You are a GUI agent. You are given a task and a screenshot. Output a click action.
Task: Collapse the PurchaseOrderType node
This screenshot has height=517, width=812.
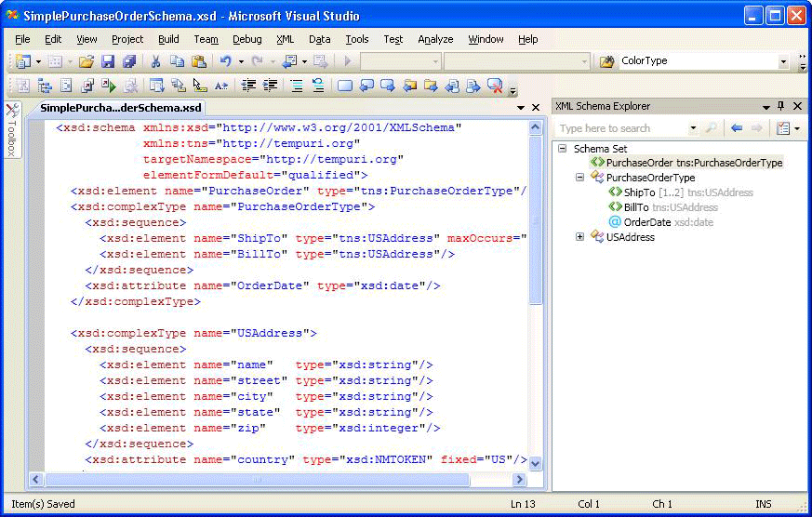580,178
